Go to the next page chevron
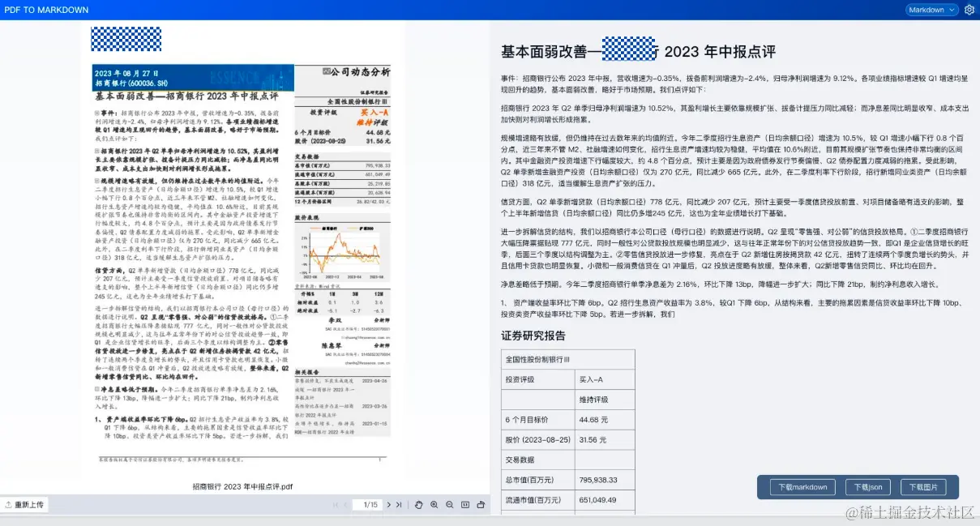The image size is (980, 526). (x=389, y=504)
